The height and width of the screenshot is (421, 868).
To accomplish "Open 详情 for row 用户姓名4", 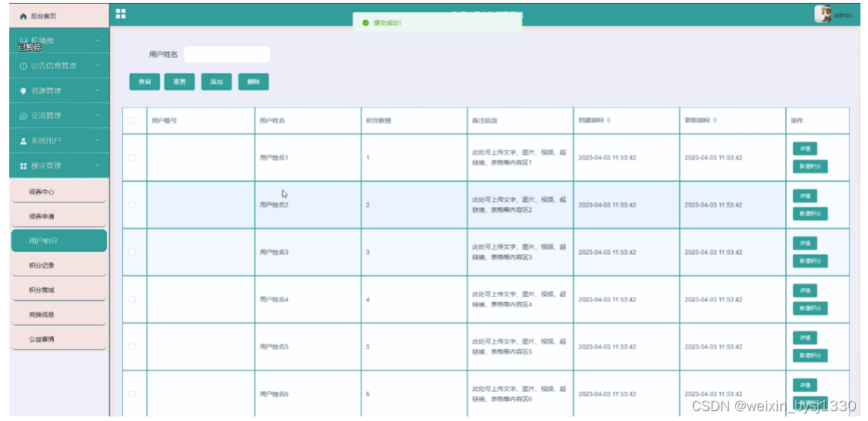I will 805,291.
